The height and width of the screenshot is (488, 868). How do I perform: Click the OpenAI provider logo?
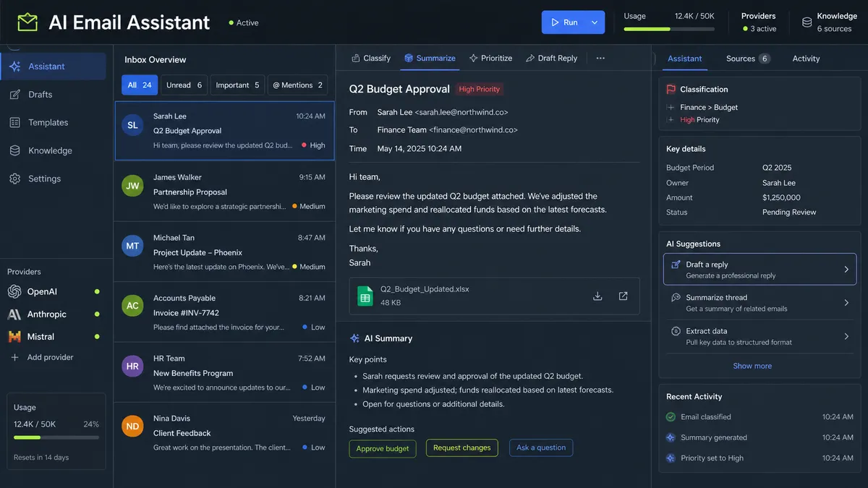[14, 291]
